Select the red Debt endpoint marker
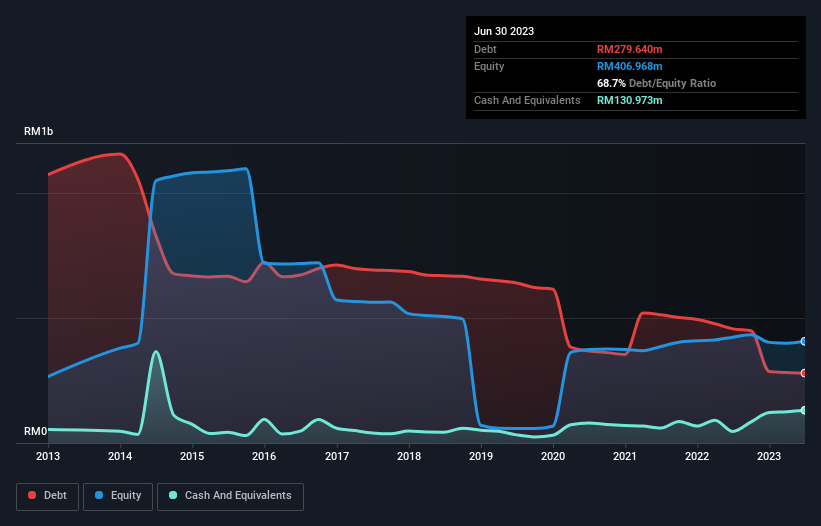This screenshot has width=821, height=526. 804,373
